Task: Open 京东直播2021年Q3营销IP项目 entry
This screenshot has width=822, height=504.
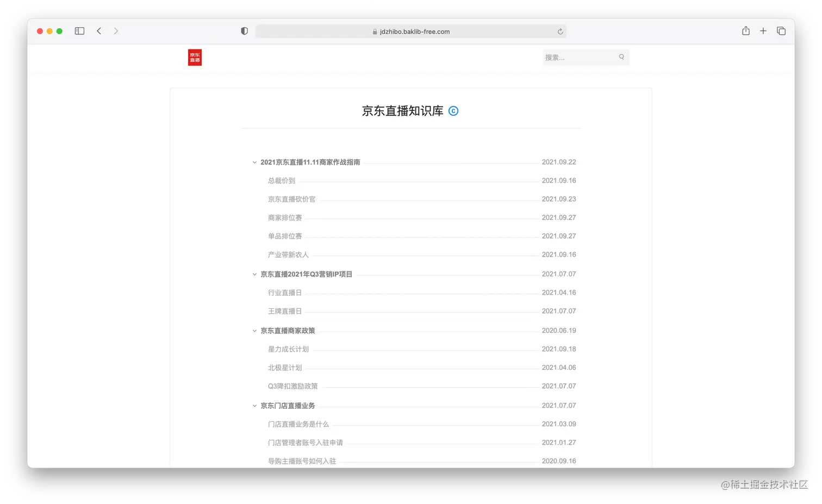Action: point(306,274)
